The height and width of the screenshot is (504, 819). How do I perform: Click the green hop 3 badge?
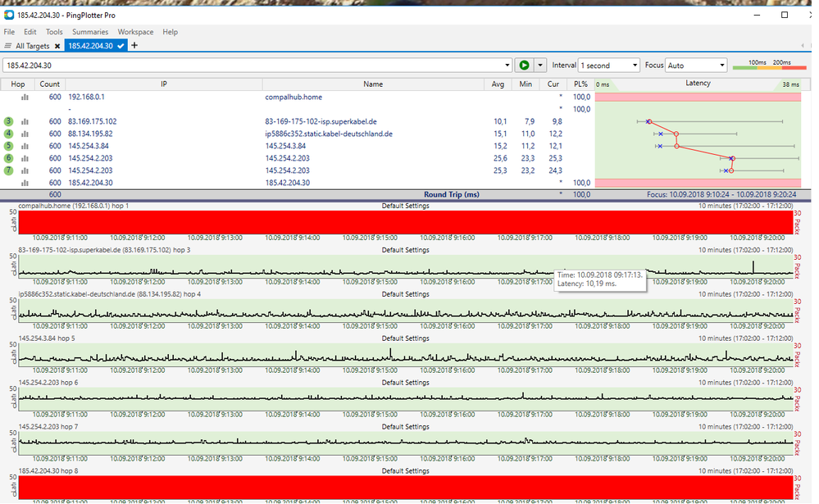tap(8, 121)
